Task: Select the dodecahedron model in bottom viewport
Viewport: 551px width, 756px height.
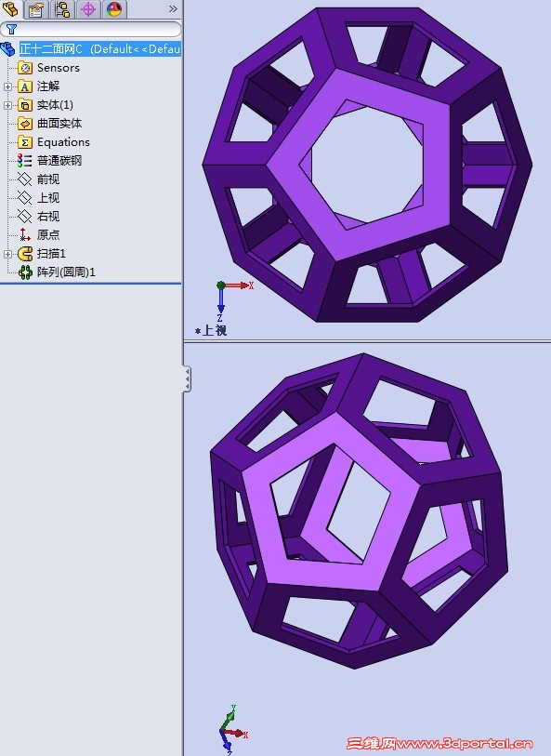Action: coord(360,511)
